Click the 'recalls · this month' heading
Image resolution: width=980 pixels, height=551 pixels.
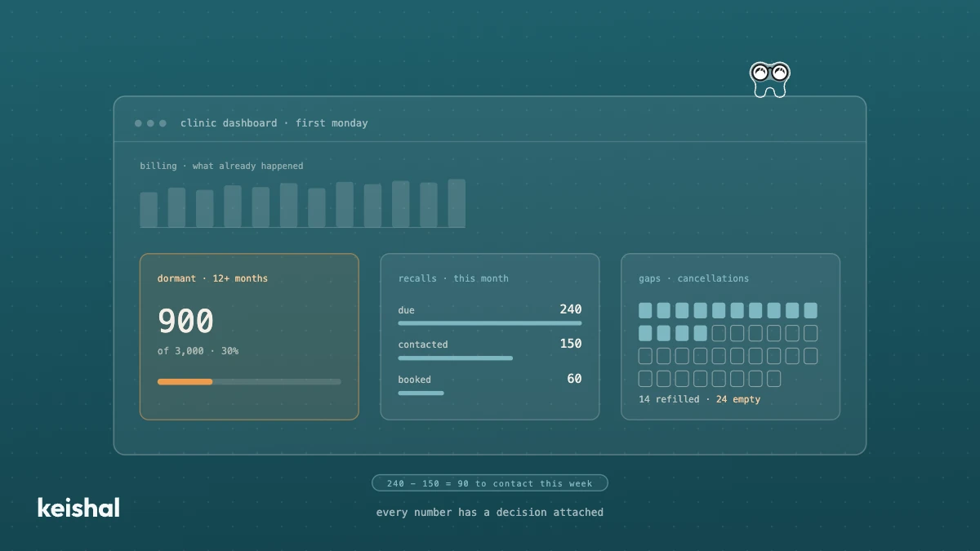(453, 278)
